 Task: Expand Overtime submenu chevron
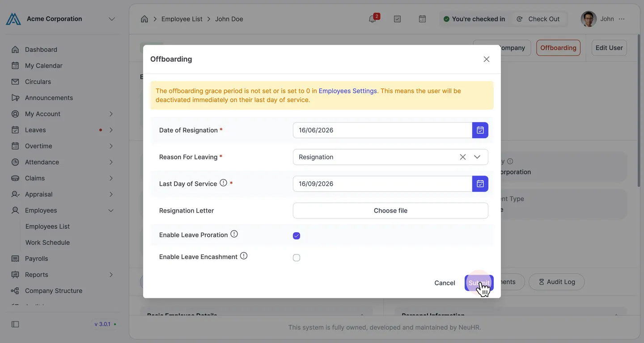[x=111, y=146]
